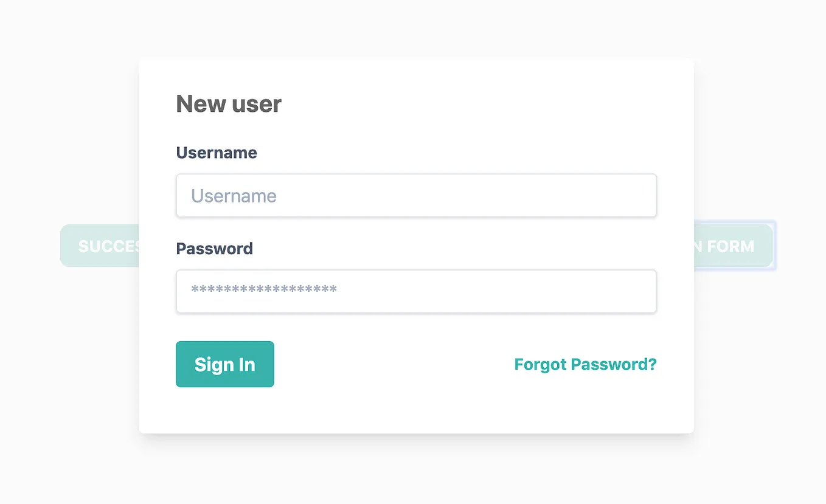Focus the empty Username text box
This screenshot has height=504, width=826.
(416, 195)
